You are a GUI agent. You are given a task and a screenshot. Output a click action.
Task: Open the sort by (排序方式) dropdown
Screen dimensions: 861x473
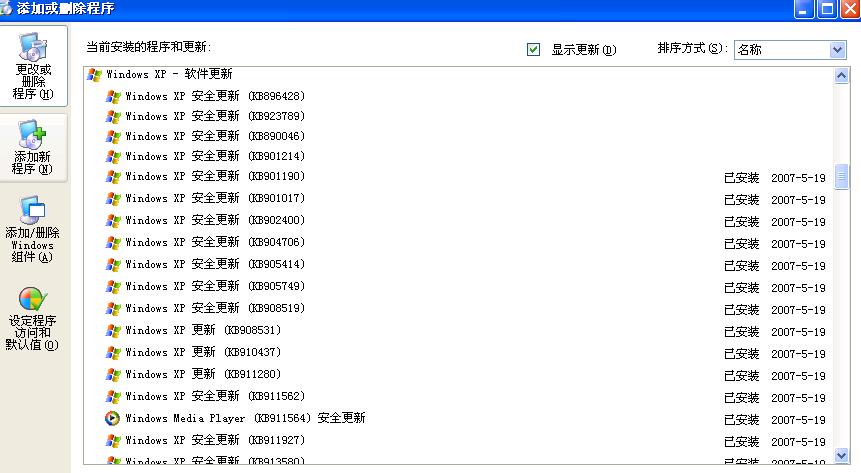[837, 50]
